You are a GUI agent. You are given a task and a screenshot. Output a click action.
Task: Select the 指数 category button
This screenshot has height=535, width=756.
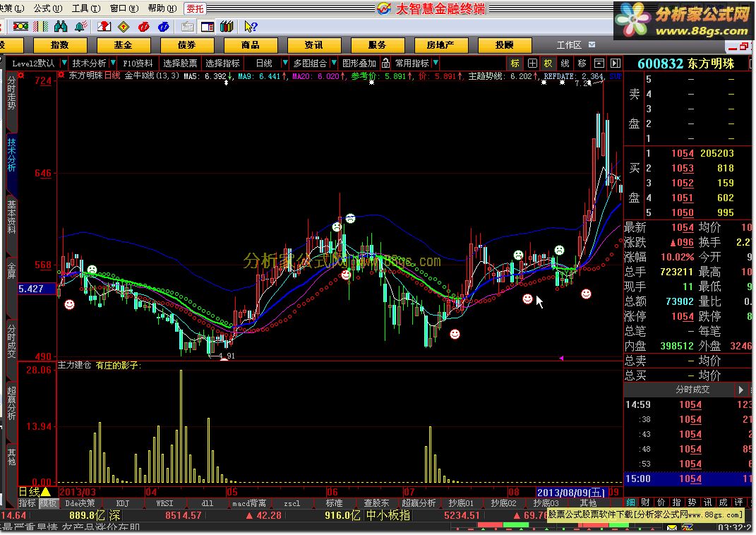click(x=60, y=45)
